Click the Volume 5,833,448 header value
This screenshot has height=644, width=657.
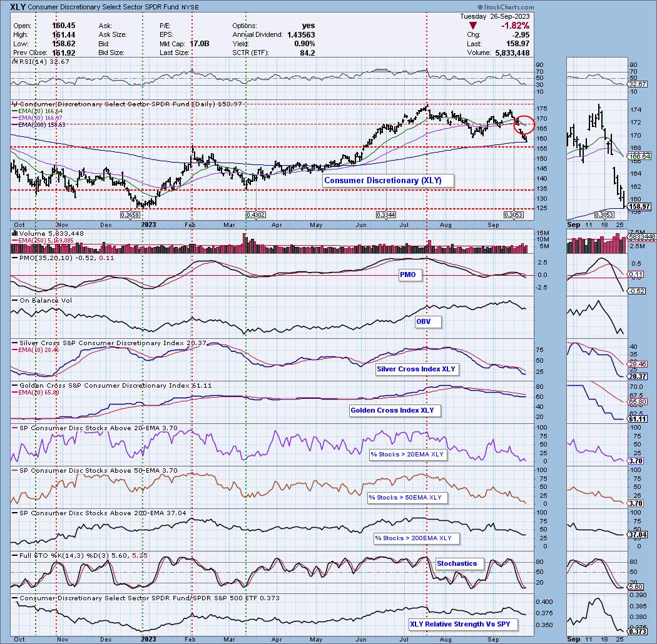512,53
